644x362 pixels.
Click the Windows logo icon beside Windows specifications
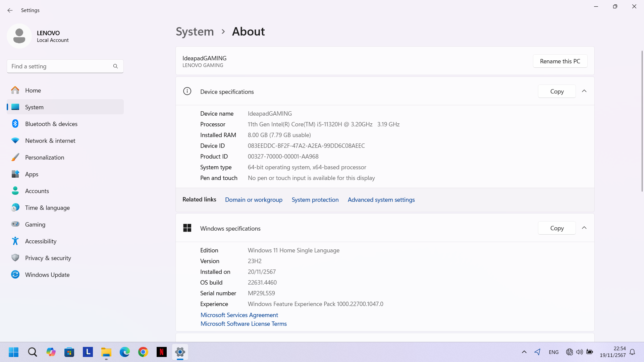click(187, 228)
